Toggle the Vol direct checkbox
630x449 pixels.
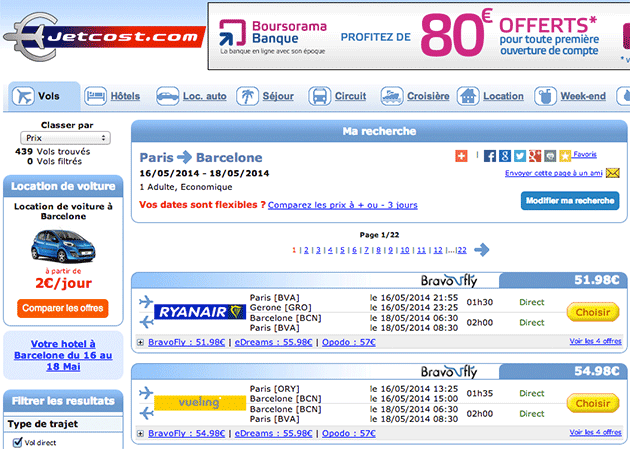pos(17,442)
